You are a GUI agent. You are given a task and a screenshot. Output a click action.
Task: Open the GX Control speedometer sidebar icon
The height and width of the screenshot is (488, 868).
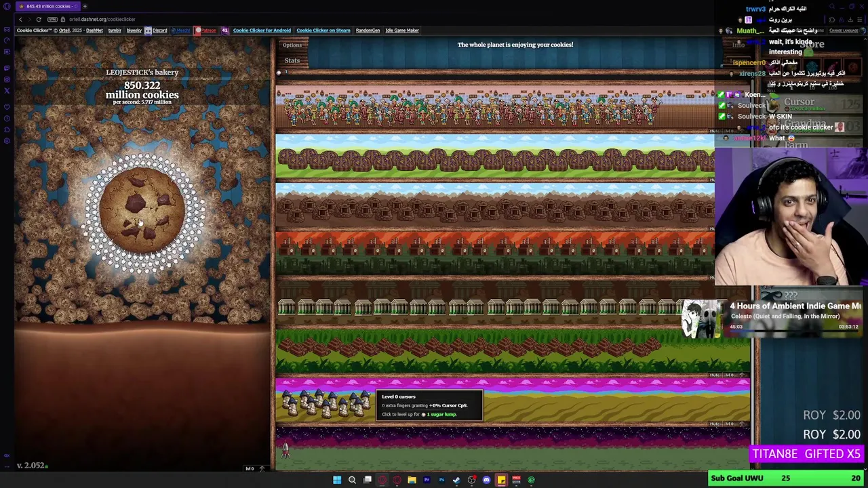point(7,39)
